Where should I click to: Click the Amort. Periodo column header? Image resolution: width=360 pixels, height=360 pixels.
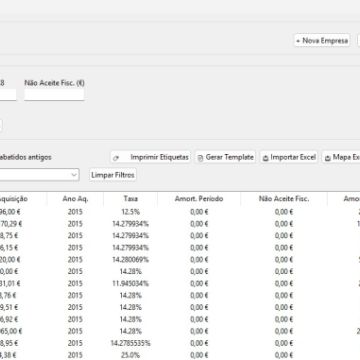coord(199,199)
